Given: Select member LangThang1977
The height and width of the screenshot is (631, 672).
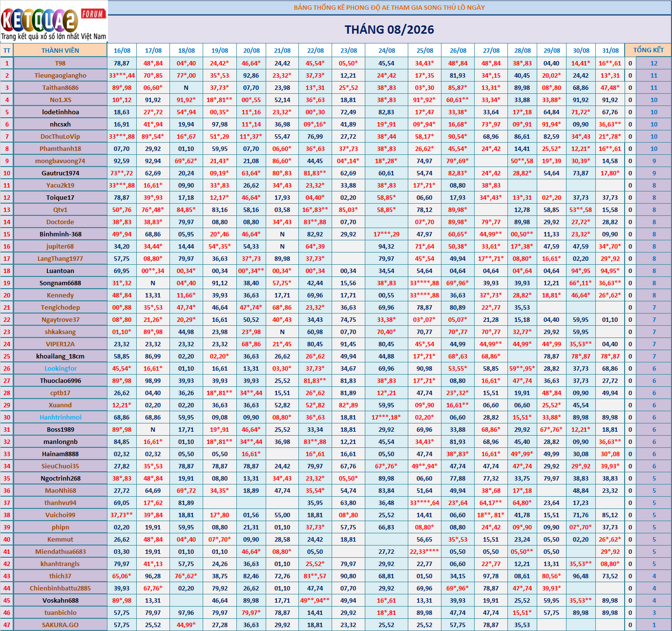Looking at the screenshot, I should pyautogui.click(x=60, y=258).
